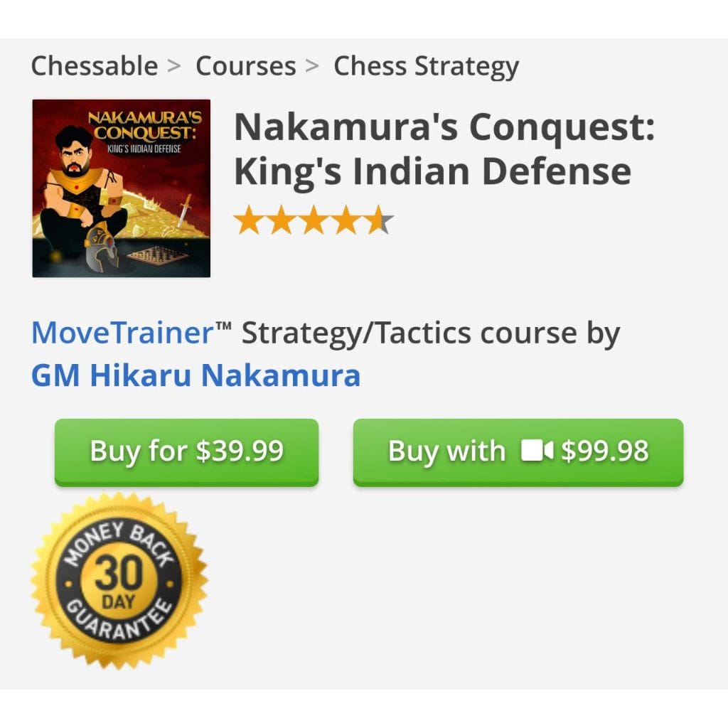Click the arrow separator after Chessable
Image resolution: width=728 pixels, height=728 pixels.
tap(174, 67)
